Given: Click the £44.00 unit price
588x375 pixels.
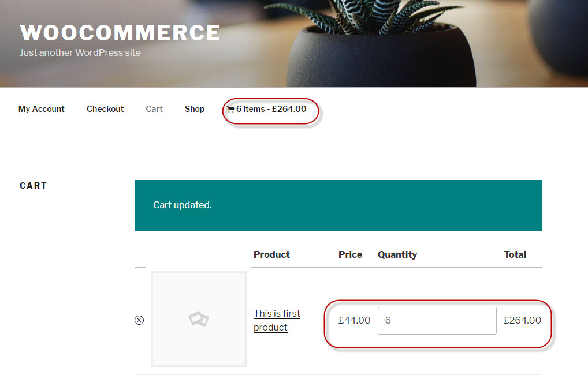Looking at the screenshot, I should pyautogui.click(x=354, y=320).
